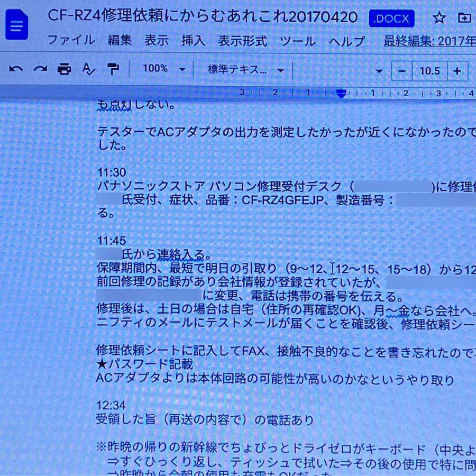The height and width of the screenshot is (476, 476).
Task: Click the line starting パナソニックストア
Action: pyautogui.click(x=287, y=186)
